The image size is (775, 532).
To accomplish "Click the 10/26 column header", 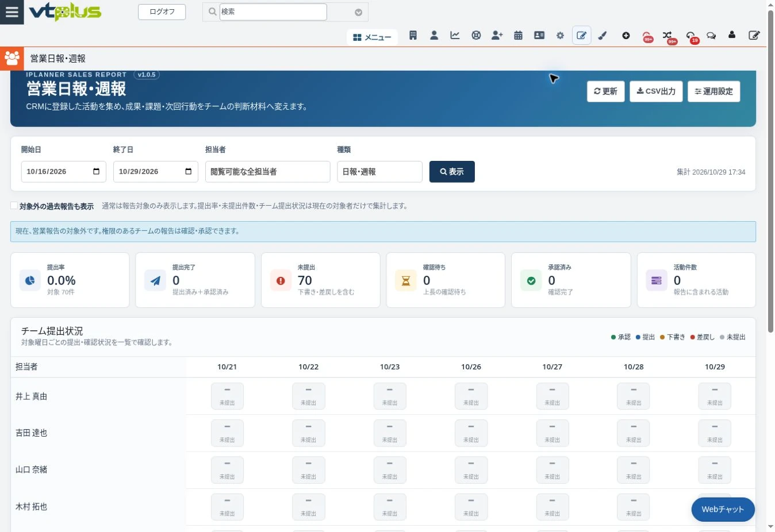I will [471, 367].
